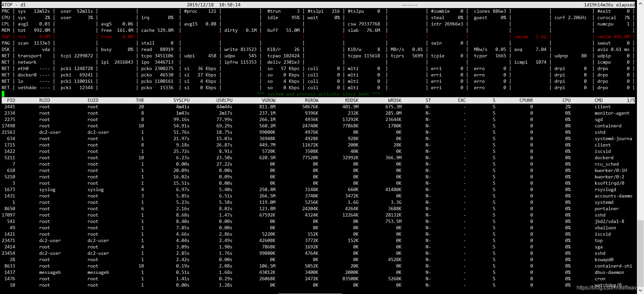Click the systemd-journa command entry

click(613, 138)
